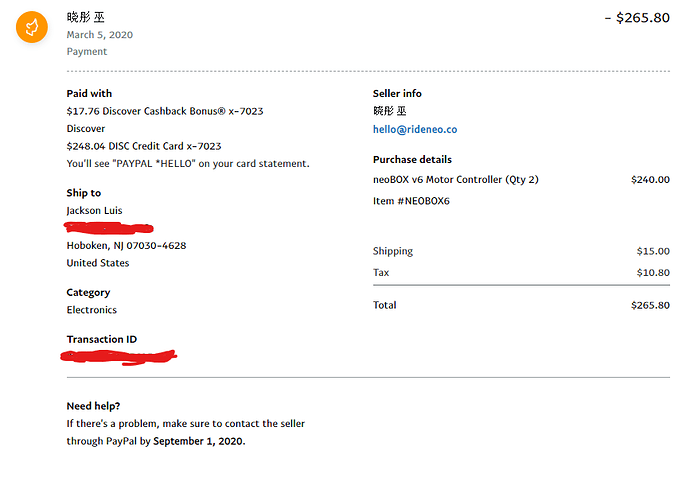This screenshot has height=493, width=690.
Task: Click the seller name in page header
Action: click(x=84, y=18)
